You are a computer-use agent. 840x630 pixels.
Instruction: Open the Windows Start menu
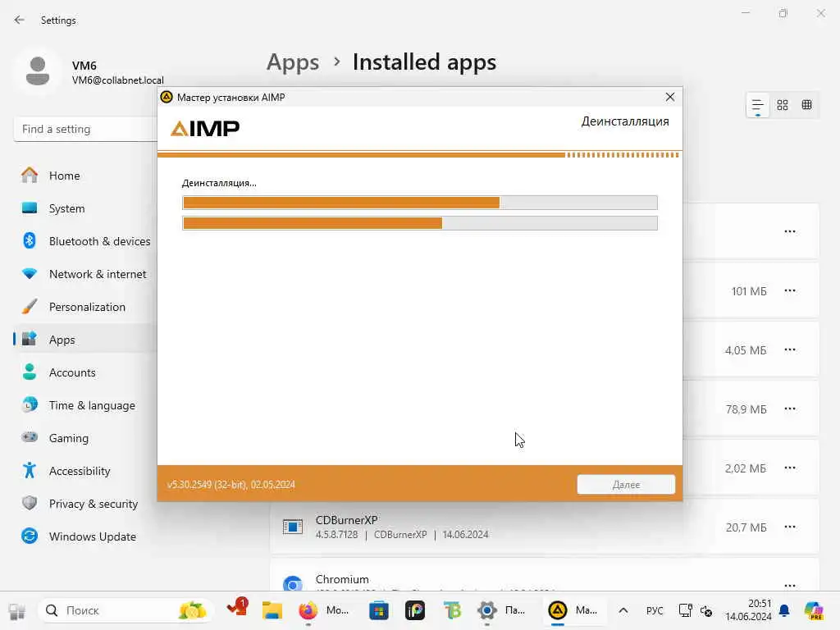click(x=17, y=610)
